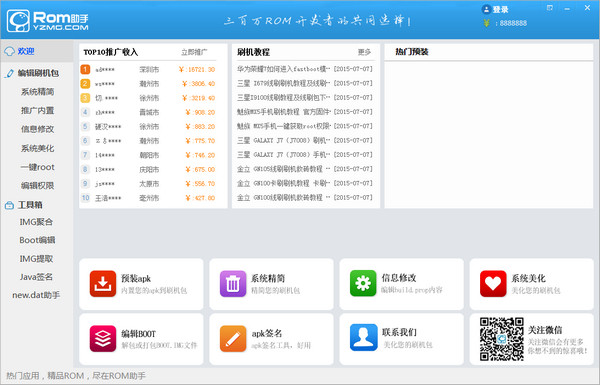Click the yellow yen currency icon
This screenshot has height=385, width=600.
[486, 23]
